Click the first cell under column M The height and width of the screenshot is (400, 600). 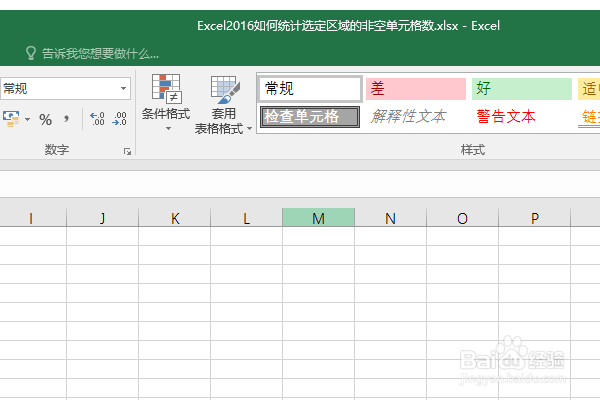click(318, 236)
